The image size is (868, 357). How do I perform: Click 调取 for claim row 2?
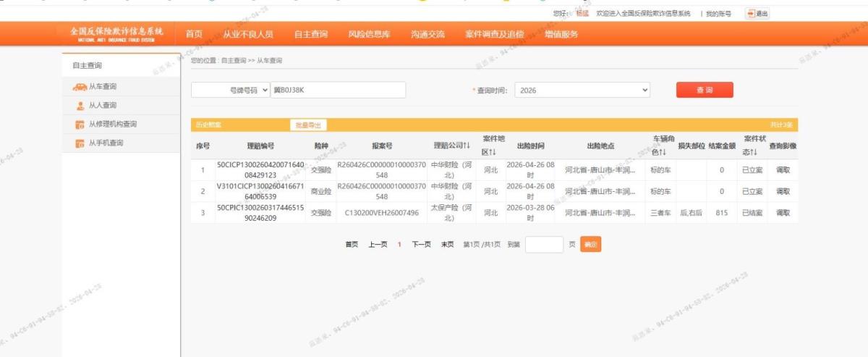click(783, 192)
